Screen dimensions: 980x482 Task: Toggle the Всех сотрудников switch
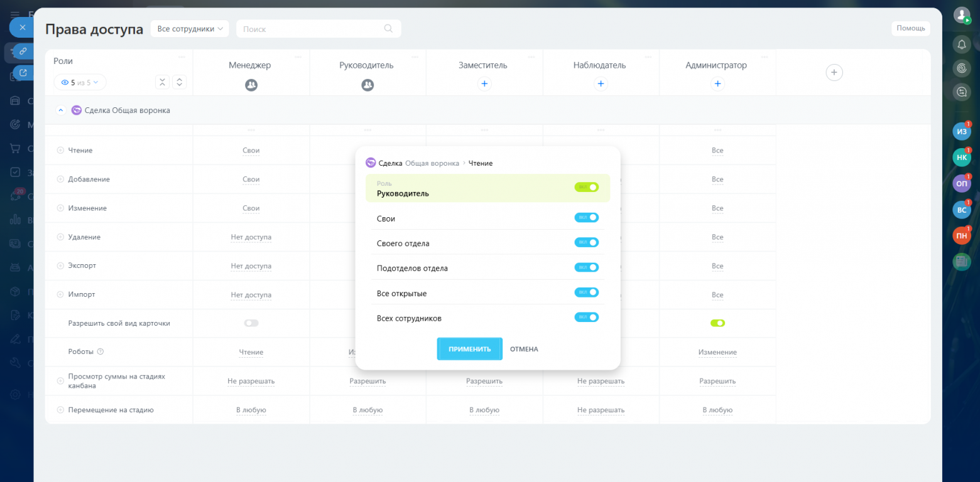(x=587, y=318)
